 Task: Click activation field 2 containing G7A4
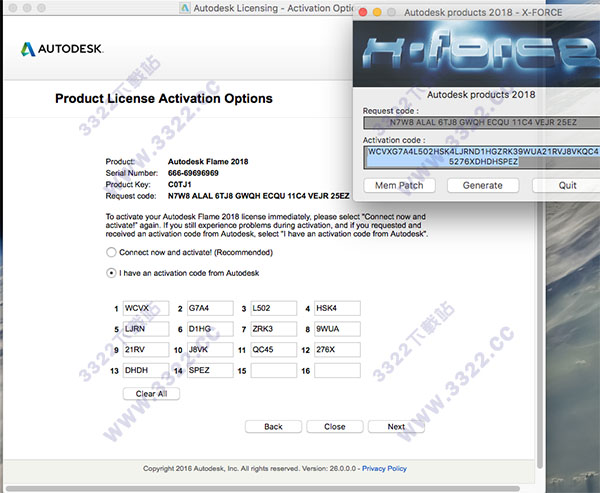[x=210, y=308]
